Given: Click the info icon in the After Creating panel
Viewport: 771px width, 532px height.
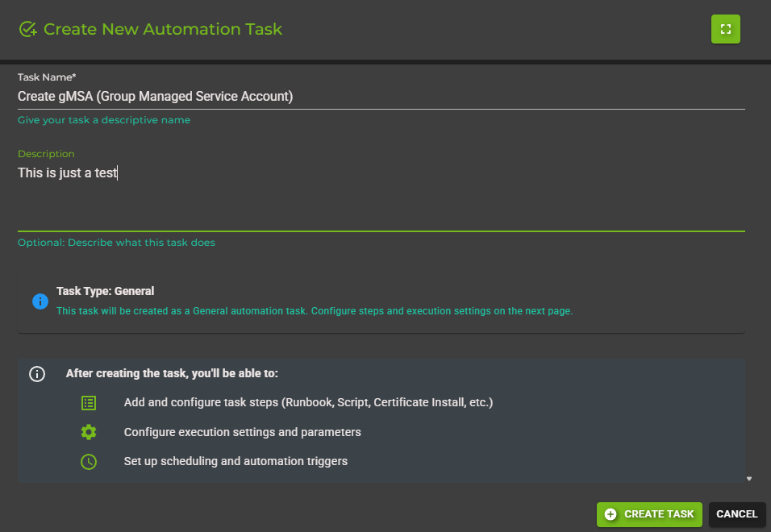Looking at the screenshot, I should 36,373.
